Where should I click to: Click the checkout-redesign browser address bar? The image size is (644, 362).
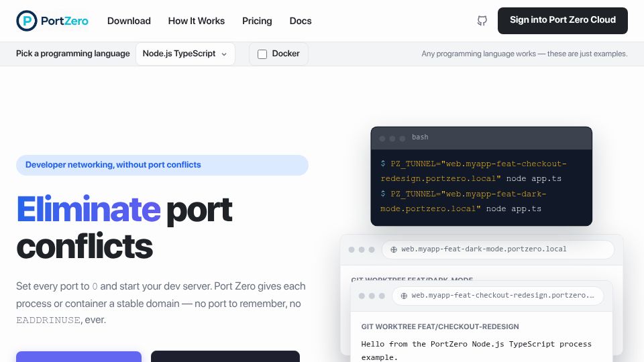[x=498, y=296]
